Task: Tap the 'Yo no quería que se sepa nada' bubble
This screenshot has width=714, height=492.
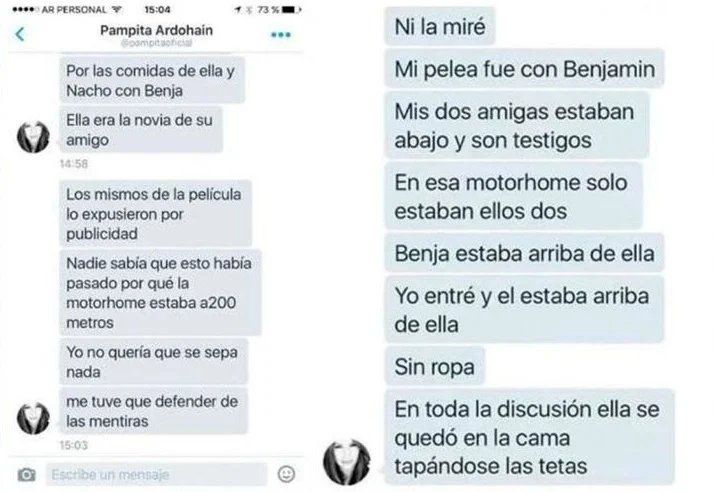Action: [x=154, y=362]
